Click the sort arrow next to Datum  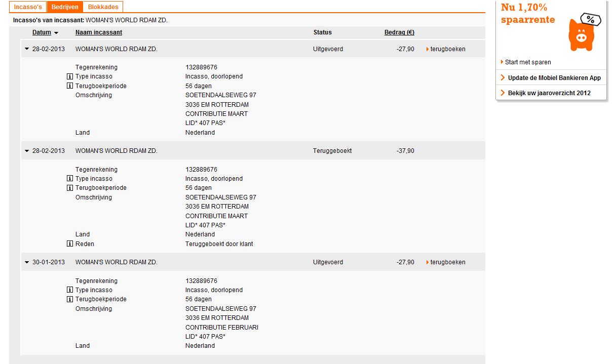(56, 33)
